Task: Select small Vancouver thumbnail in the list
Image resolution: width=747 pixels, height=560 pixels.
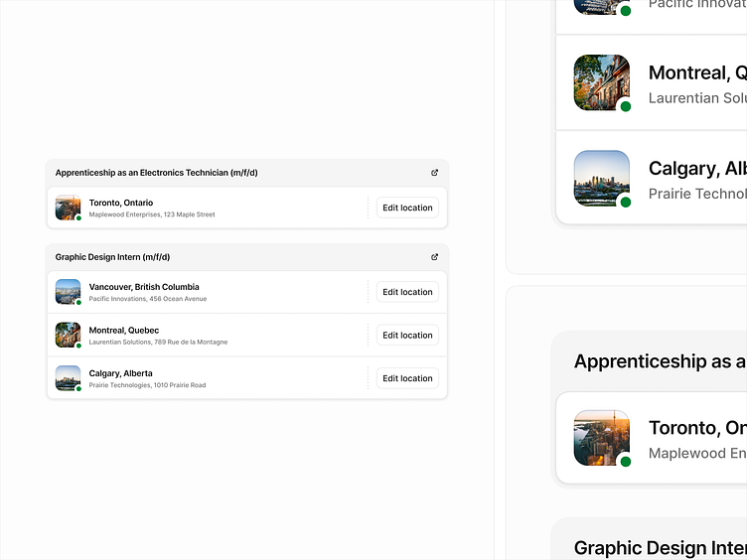Action: [68, 292]
